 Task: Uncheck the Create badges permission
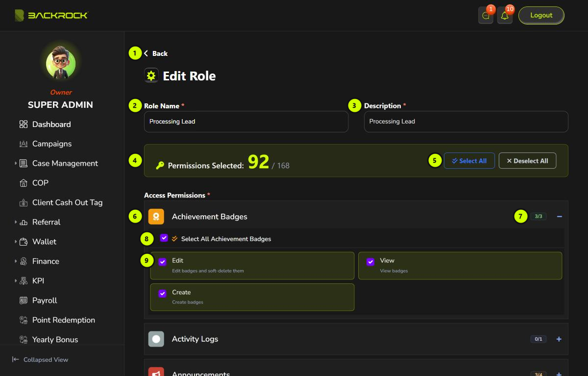click(x=162, y=294)
